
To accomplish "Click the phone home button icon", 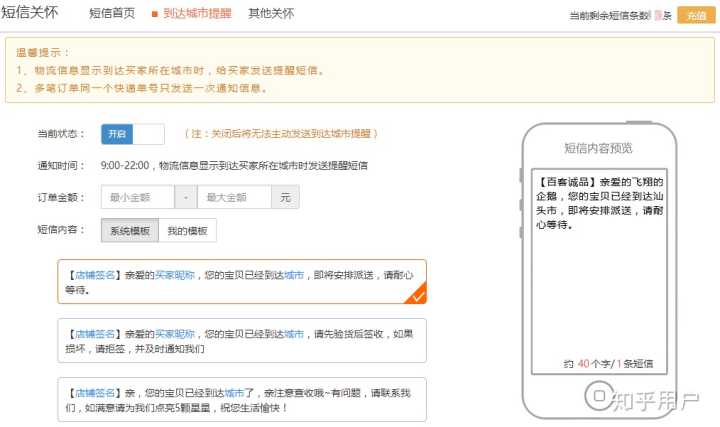I will pos(599,395).
